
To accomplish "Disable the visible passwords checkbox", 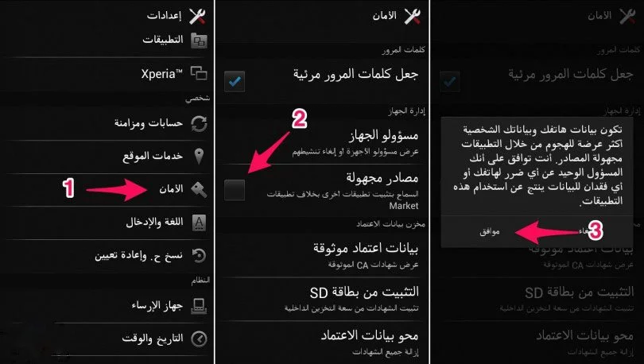I will coord(235,81).
